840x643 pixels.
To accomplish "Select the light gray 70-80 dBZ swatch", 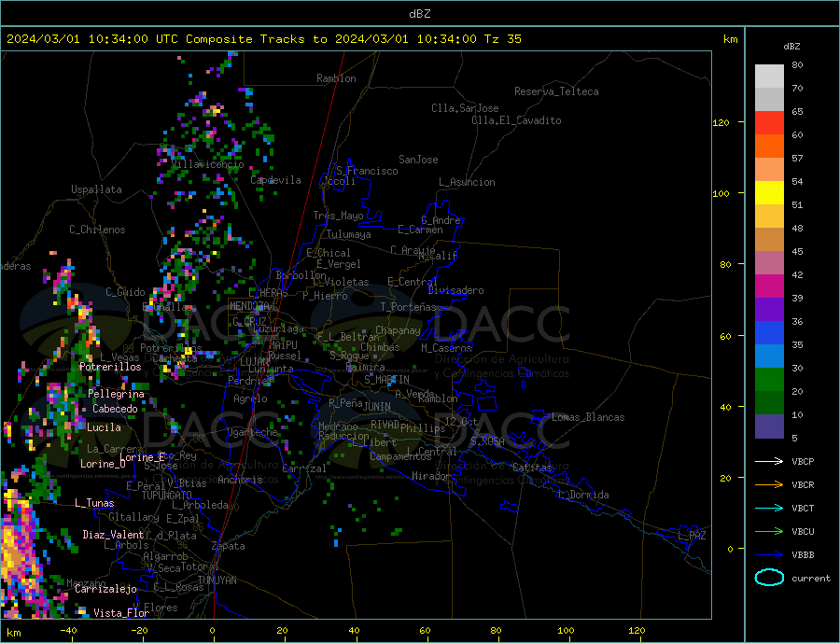I will [x=769, y=77].
